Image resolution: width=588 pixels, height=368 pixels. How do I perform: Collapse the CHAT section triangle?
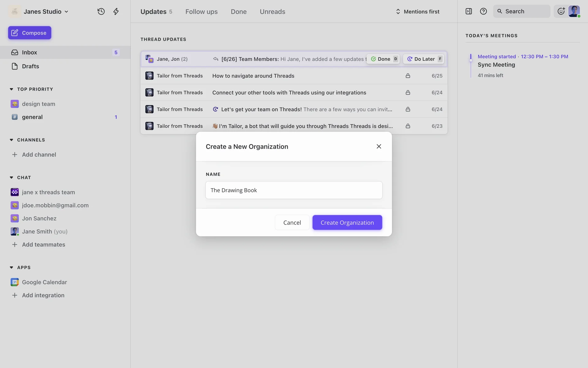(11, 178)
